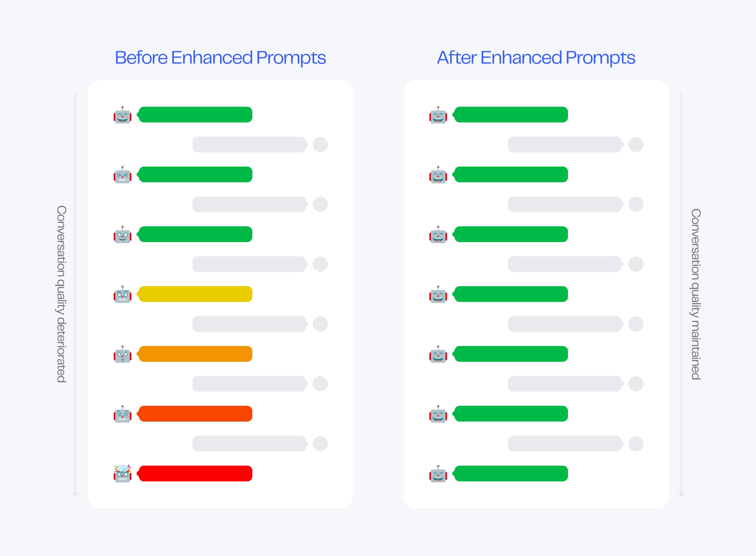The height and width of the screenshot is (556, 756).
Task: Click the top green message bar in Before panel
Action: (x=195, y=115)
